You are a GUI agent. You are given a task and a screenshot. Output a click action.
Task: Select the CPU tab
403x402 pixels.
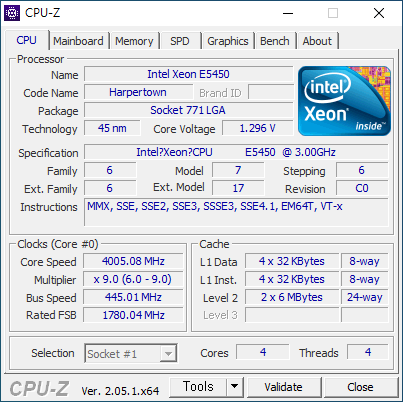[x=27, y=40]
